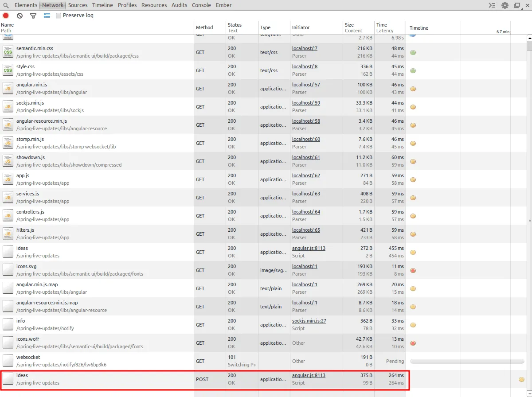Click the websocket pending timeline bar

point(467,361)
